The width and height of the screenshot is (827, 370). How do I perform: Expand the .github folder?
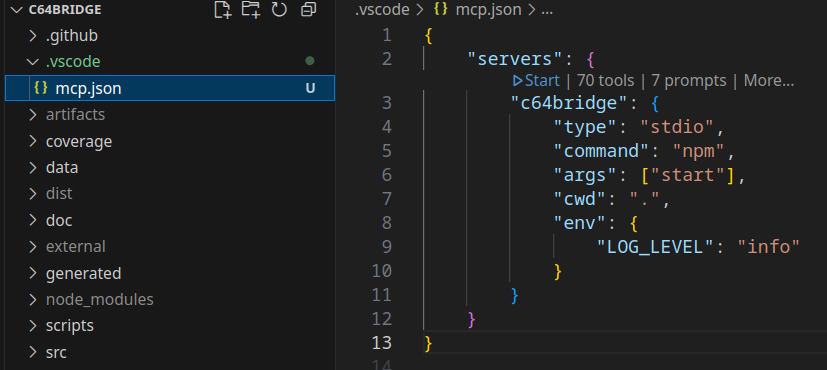[33, 36]
